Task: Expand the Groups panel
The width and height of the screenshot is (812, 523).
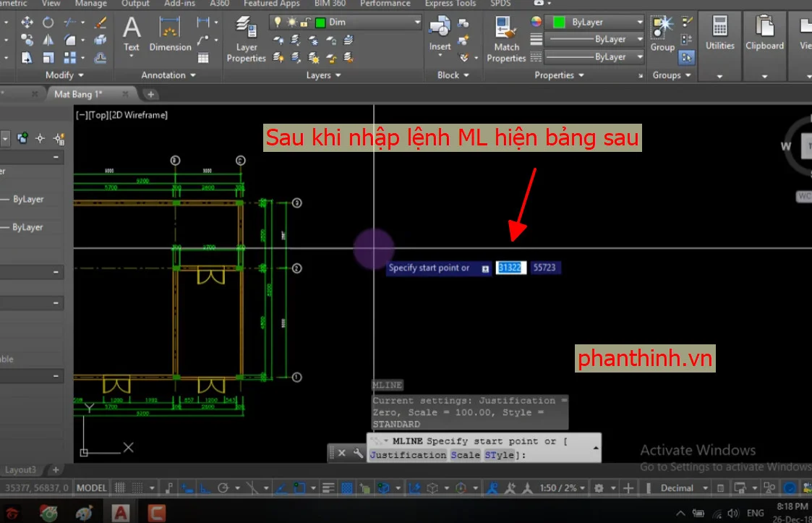Action: (672, 75)
